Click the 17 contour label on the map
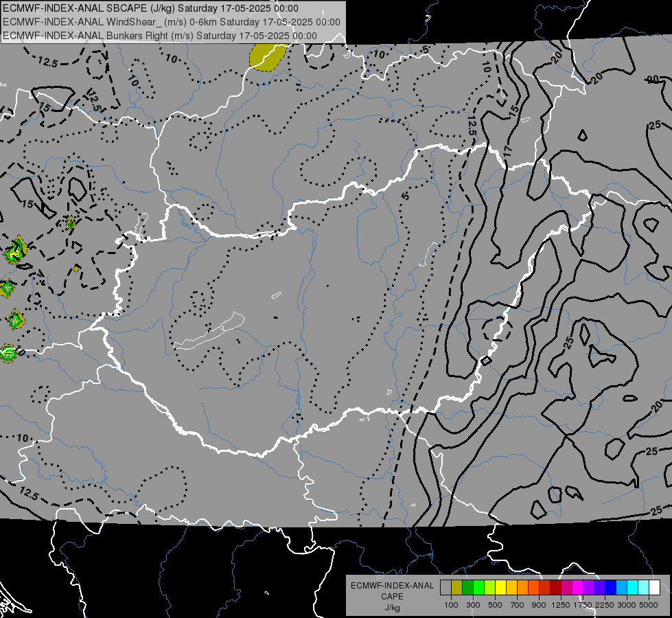Screen dimensions: 672x618 point(508,151)
